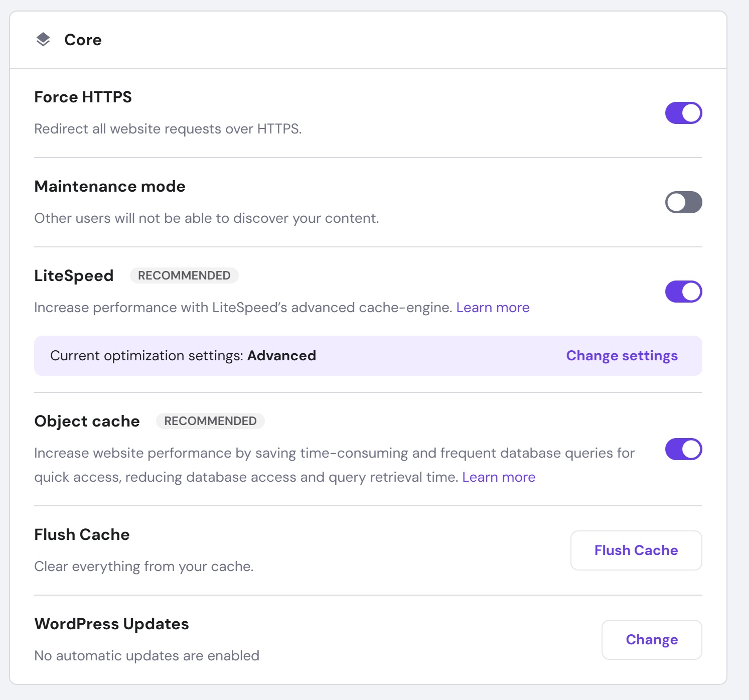
Task: Click Change settings for optimization
Action: click(x=622, y=356)
